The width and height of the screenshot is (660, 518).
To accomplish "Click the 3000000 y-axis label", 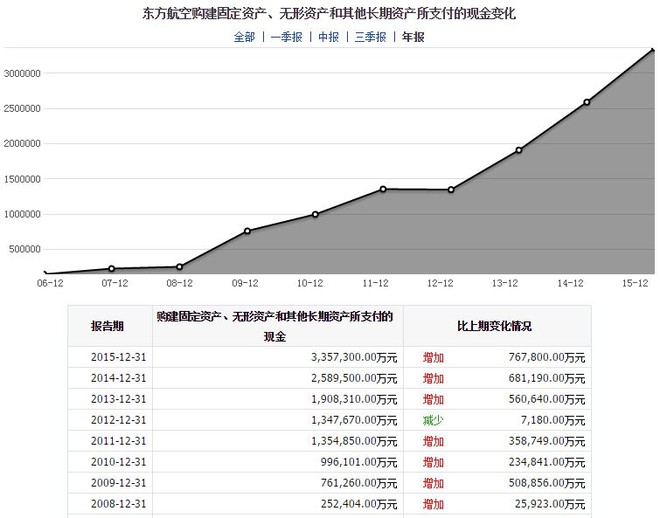I will (x=22, y=74).
